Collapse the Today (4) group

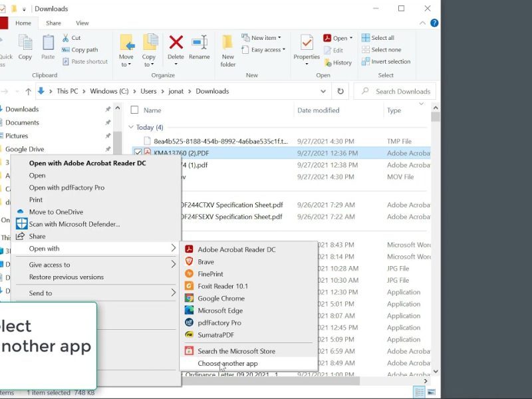coord(131,127)
